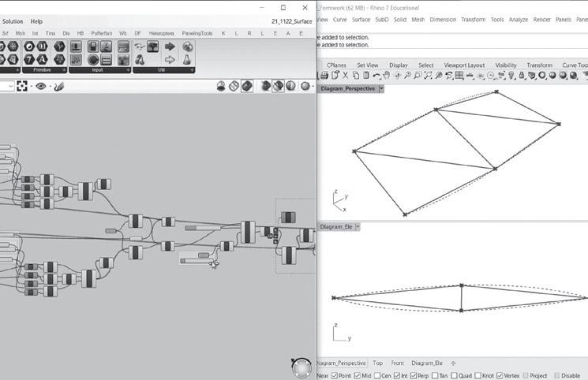The width and height of the screenshot is (588, 380).
Task: Open the Surface menu in Rhino
Action: click(361, 20)
